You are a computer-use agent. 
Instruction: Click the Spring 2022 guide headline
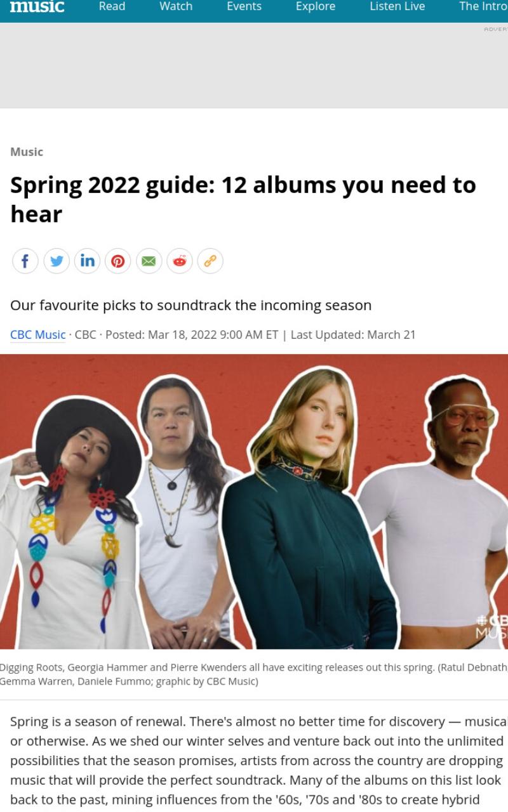[x=243, y=199]
